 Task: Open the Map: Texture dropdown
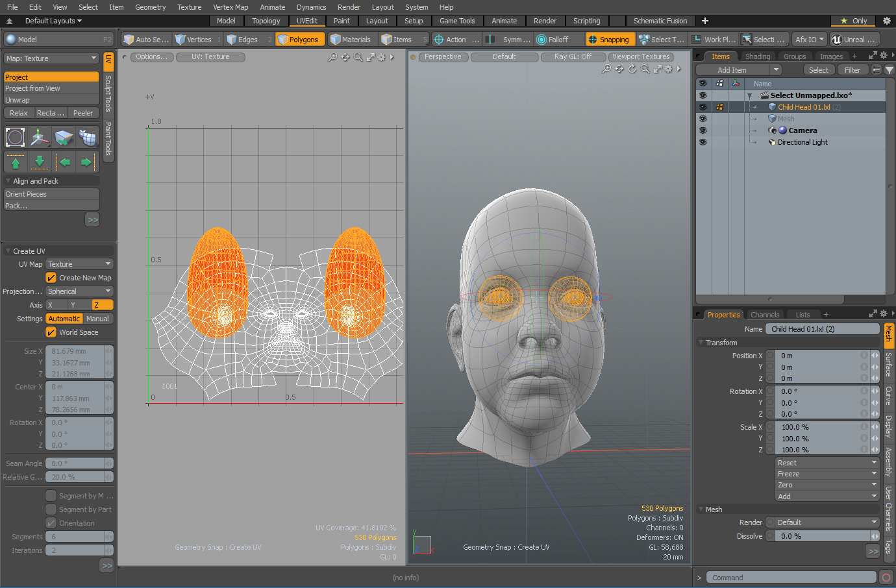(x=51, y=58)
